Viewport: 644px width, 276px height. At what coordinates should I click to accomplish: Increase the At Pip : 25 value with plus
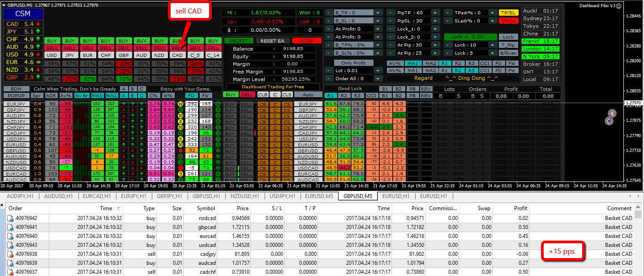click(435, 53)
